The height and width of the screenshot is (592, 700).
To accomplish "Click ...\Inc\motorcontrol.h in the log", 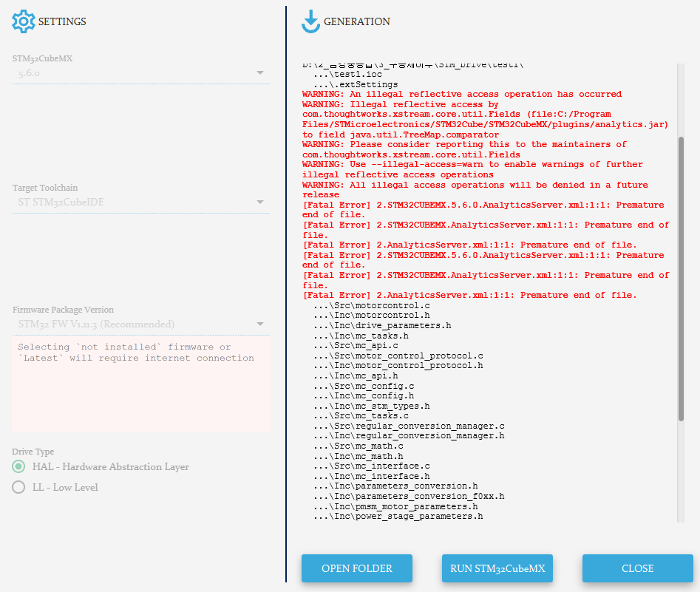I will [371, 316].
